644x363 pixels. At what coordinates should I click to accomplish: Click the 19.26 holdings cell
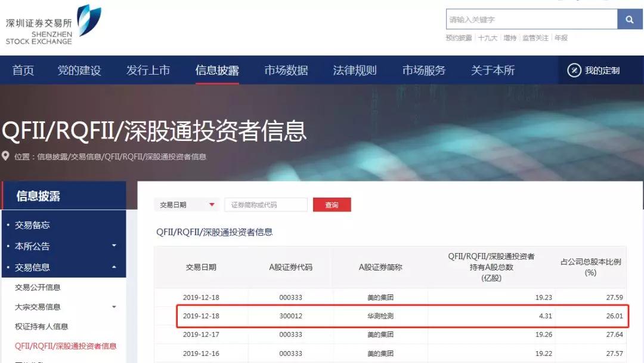point(544,334)
